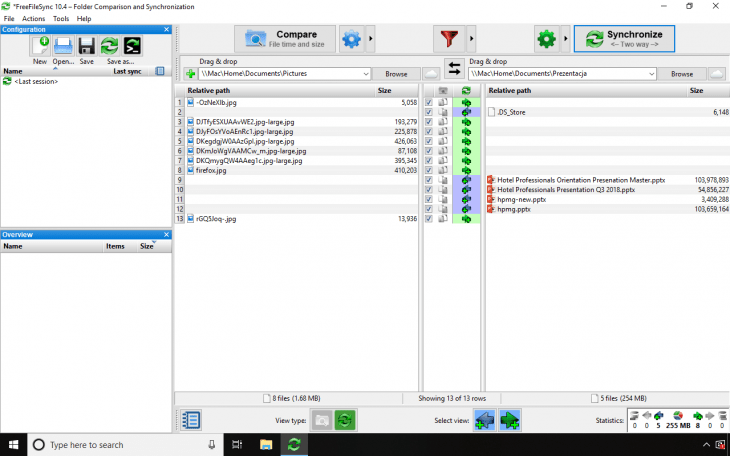
Task: Click category column header icon
Action: click(443, 90)
